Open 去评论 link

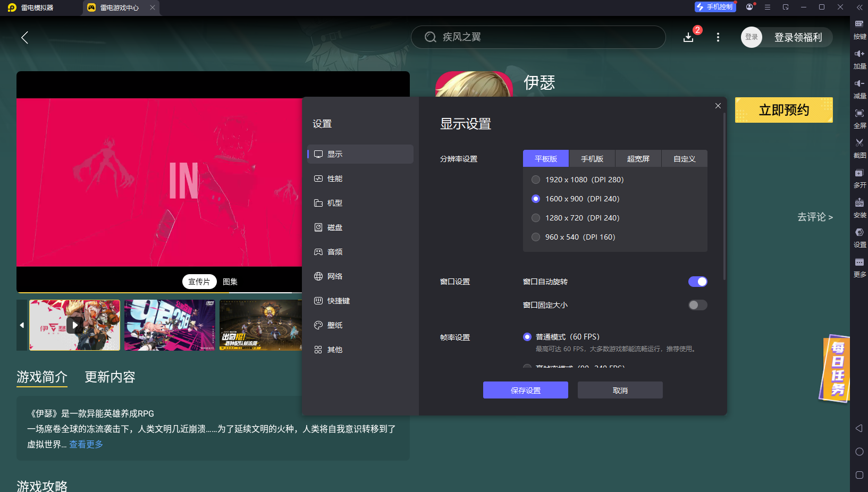pyautogui.click(x=815, y=217)
